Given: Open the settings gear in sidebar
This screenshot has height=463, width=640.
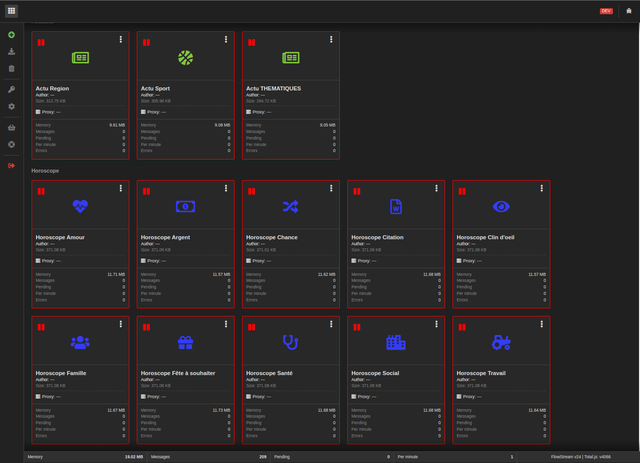Looking at the screenshot, I should [11, 106].
